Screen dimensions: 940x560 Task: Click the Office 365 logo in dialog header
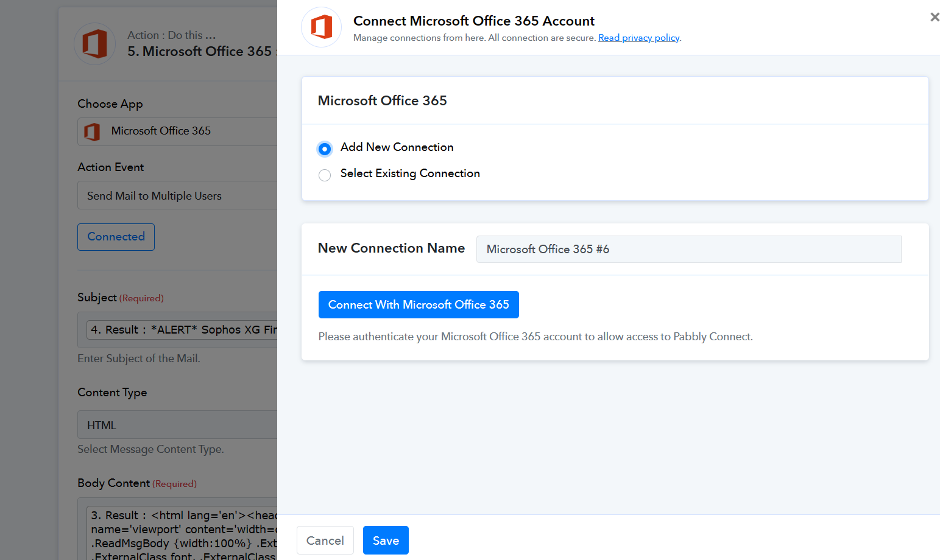pos(321,27)
